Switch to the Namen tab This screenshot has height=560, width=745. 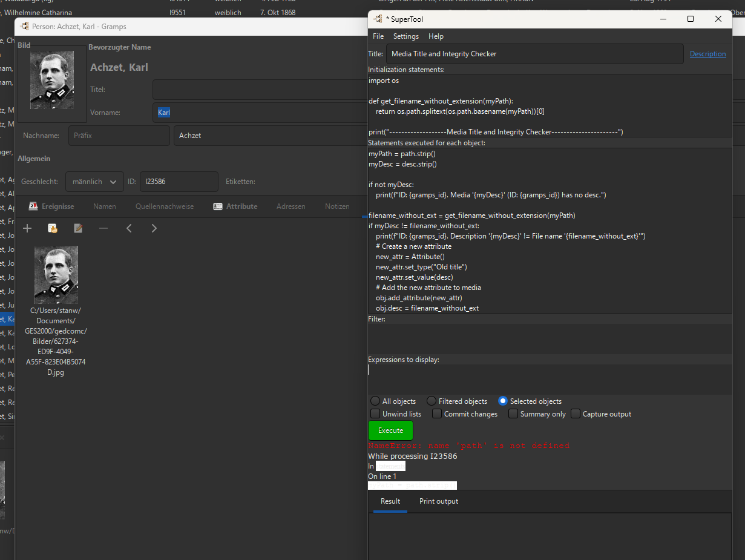[x=105, y=206]
